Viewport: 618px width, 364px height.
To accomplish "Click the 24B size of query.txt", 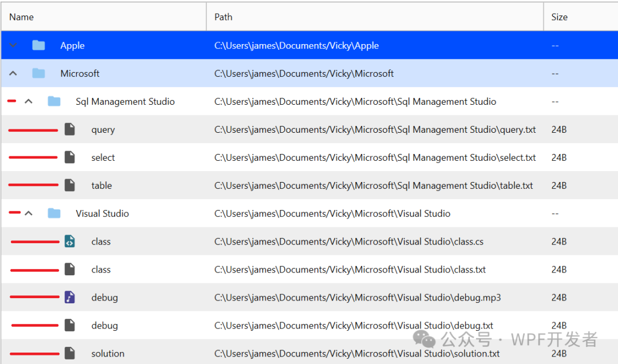I will [559, 129].
